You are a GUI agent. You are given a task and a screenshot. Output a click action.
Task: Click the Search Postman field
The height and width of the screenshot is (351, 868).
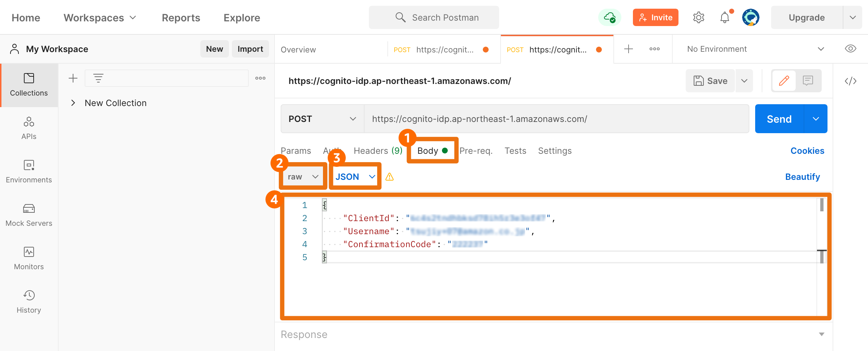point(434,17)
